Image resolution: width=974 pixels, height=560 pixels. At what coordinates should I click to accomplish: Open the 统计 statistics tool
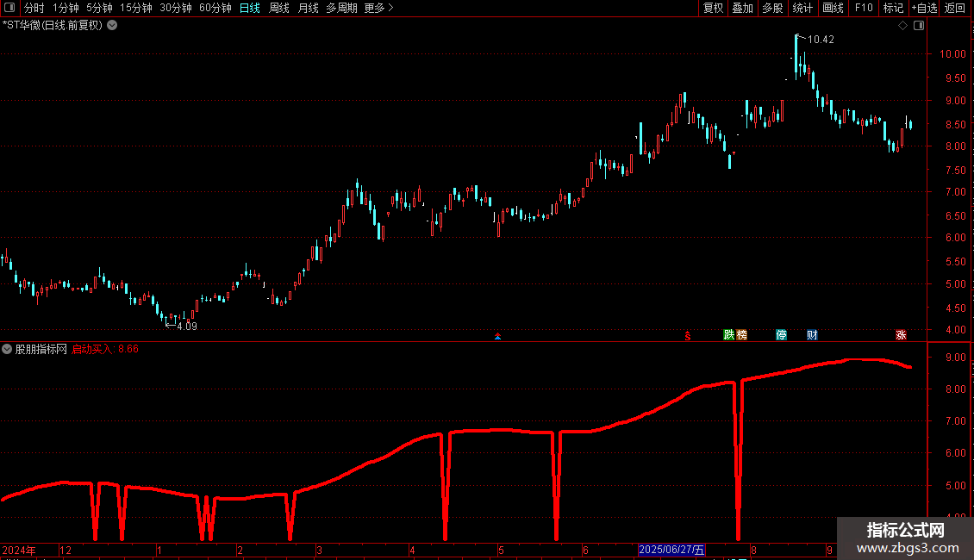click(802, 8)
